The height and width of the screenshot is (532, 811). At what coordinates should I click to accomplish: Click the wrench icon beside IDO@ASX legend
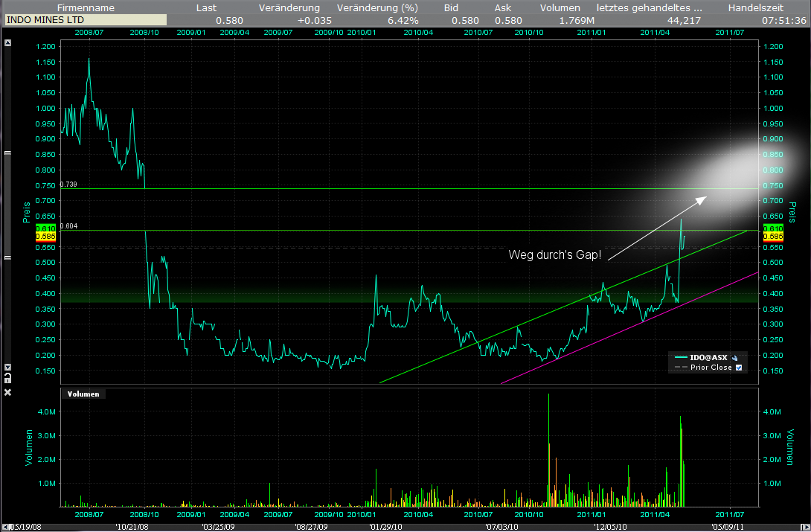(x=734, y=357)
